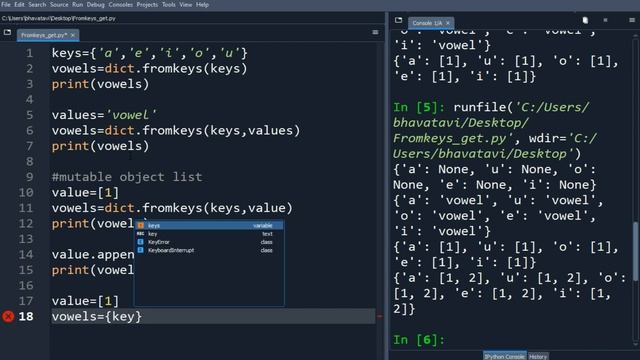
Task: Place cursor in 'vowels={key}' on line 18
Action: pyautogui.click(x=97, y=316)
